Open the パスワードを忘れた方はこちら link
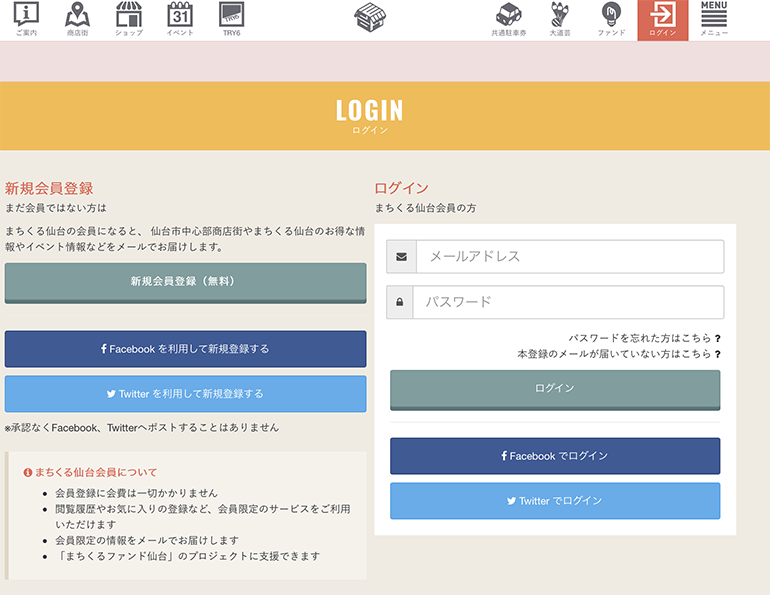This screenshot has width=770, height=595. (x=644, y=338)
